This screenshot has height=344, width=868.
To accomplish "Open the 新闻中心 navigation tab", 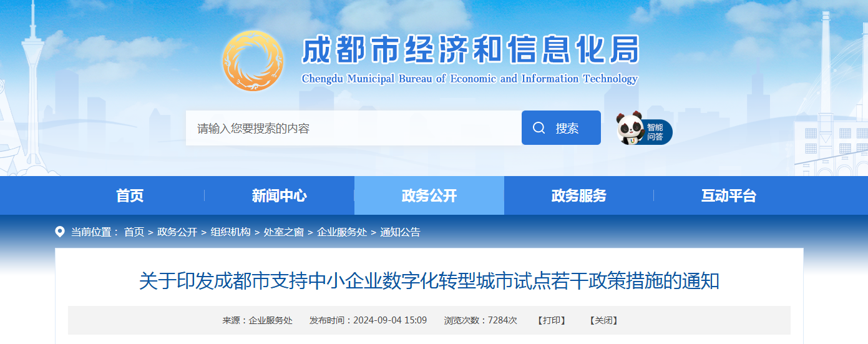I will click(x=280, y=195).
